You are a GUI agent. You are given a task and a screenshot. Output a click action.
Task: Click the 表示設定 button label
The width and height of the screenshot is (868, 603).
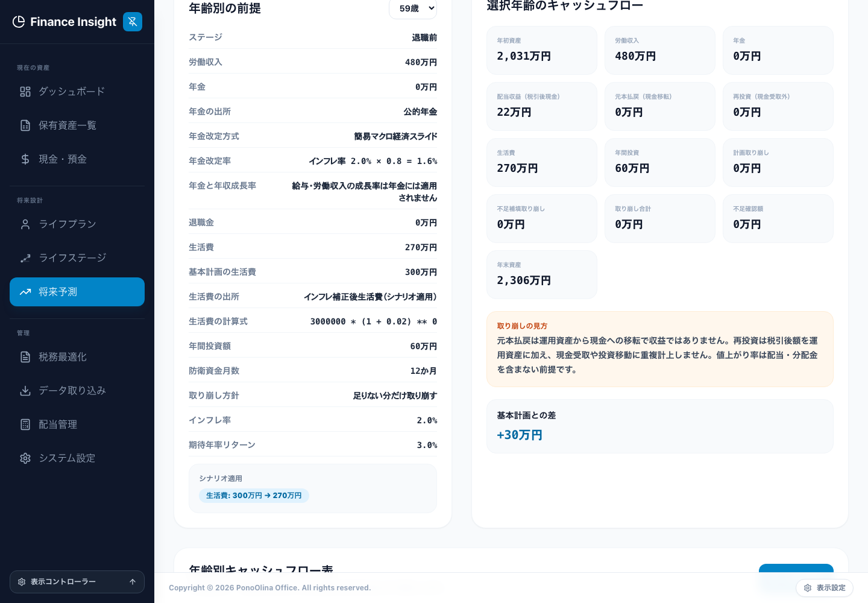coord(831,588)
